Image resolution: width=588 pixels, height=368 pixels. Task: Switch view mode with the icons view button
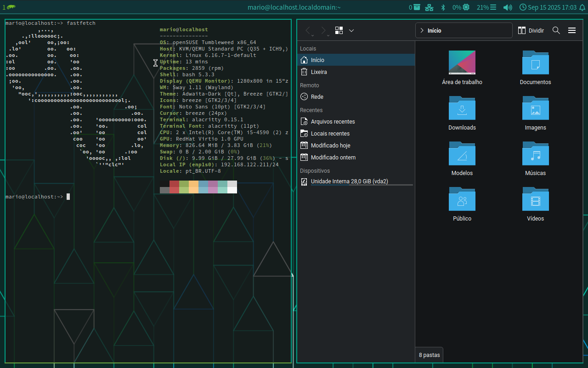[339, 30]
